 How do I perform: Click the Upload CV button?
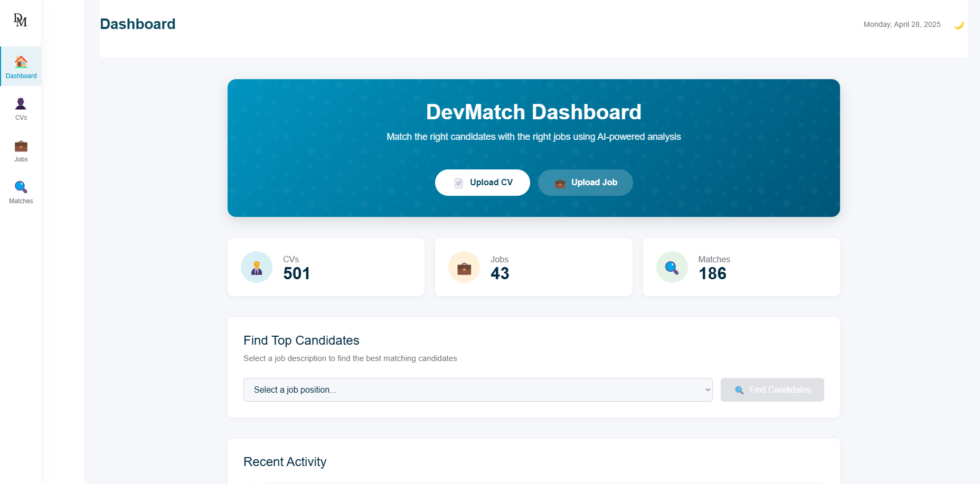[x=482, y=182]
